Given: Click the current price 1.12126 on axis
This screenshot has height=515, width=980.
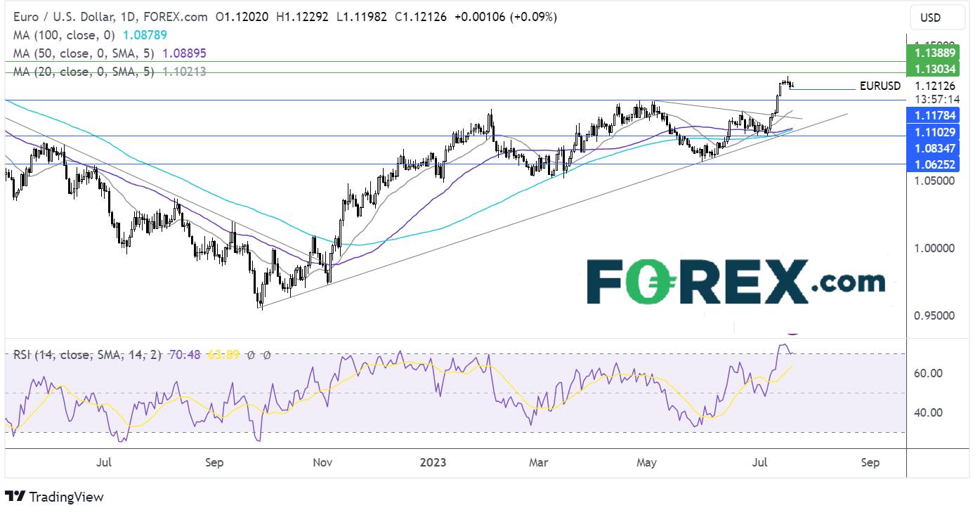Looking at the screenshot, I should pos(934,86).
